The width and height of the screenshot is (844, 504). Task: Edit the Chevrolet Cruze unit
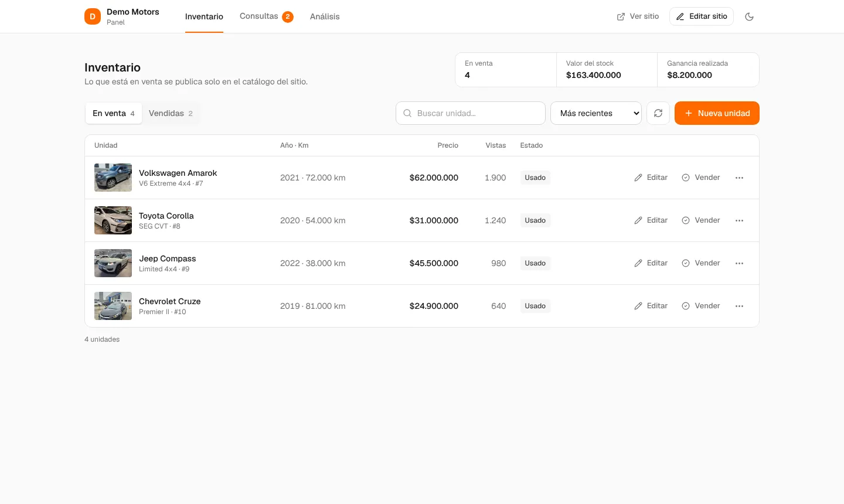(x=651, y=306)
